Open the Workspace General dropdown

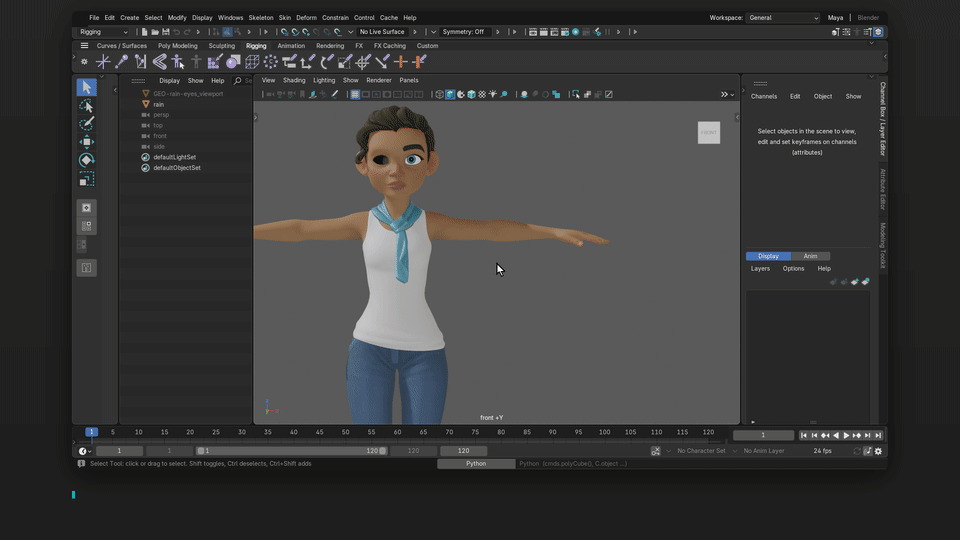pos(782,18)
